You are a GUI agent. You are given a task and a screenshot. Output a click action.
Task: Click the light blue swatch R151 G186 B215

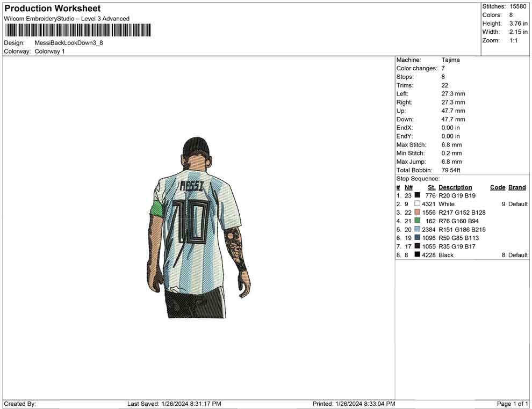coord(418,229)
